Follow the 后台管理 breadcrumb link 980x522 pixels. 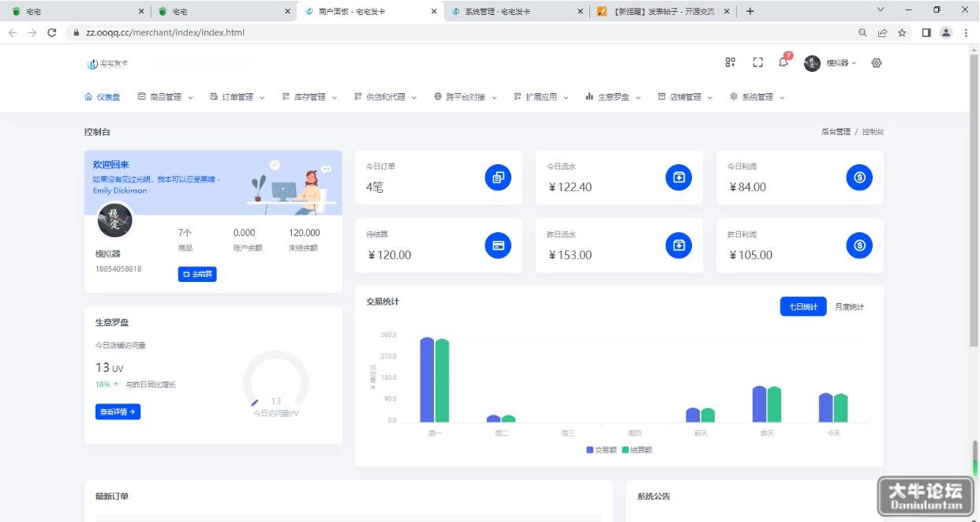(836, 132)
